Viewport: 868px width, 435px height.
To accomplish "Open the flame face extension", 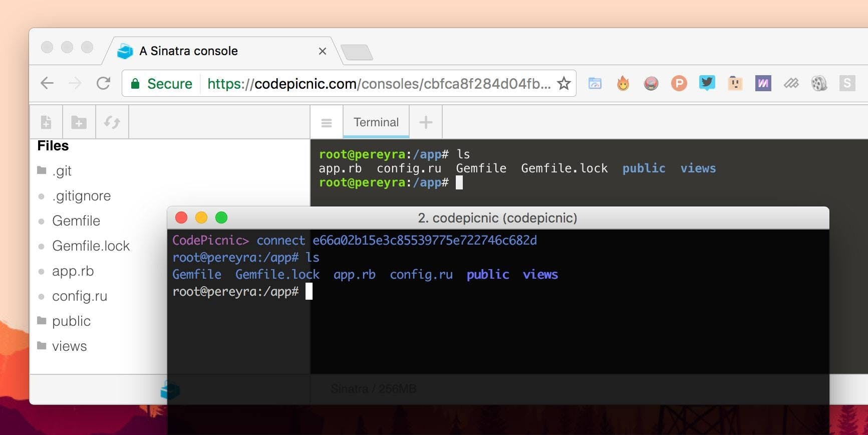I will click(623, 83).
